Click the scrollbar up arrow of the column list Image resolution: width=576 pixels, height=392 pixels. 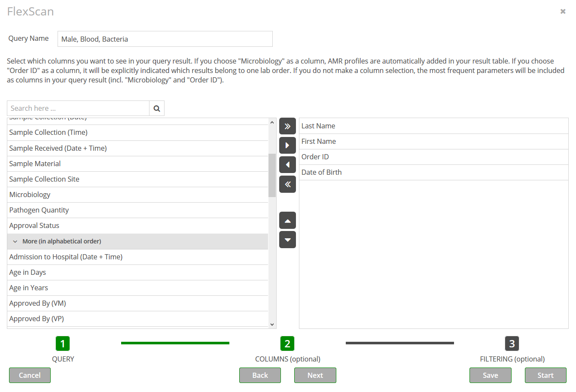click(x=272, y=122)
